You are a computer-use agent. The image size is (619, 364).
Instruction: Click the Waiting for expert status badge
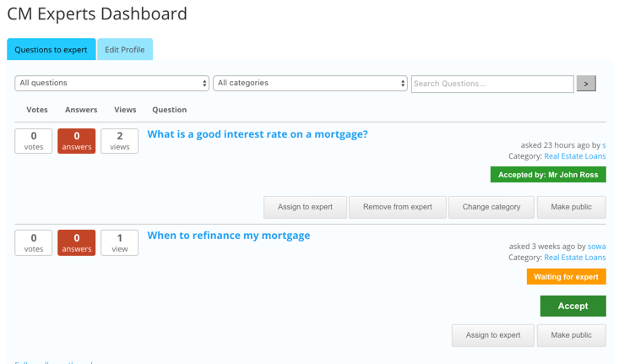tap(566, 277)
